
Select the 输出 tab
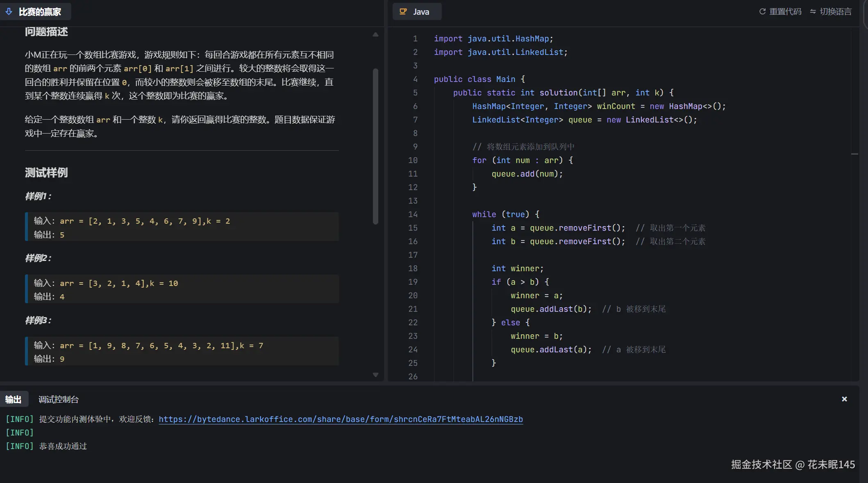(14, 399)
